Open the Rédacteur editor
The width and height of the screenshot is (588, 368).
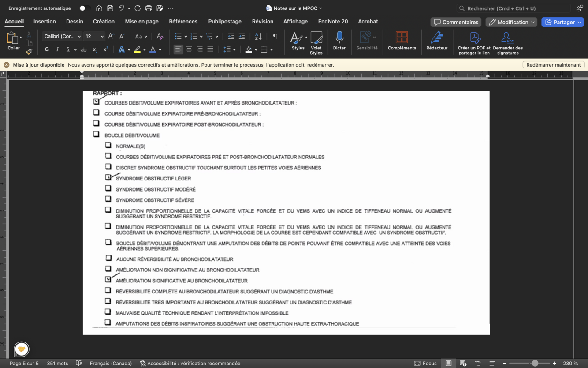(x=437, y=41)
